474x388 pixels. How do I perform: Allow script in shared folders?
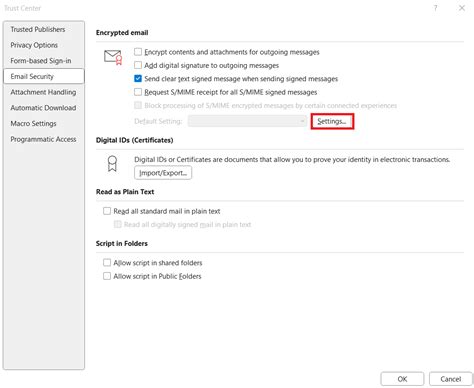click(107, 263)
